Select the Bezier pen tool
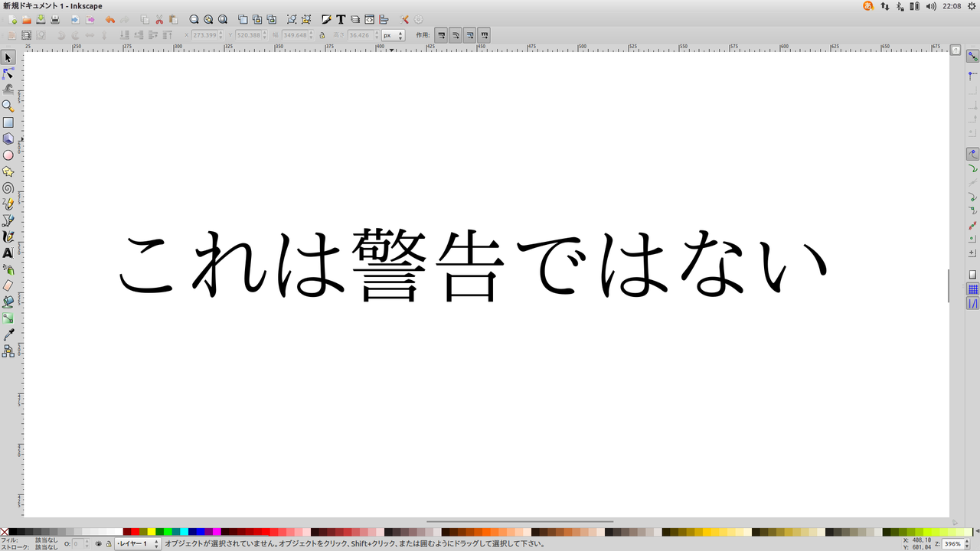Viewport: 980px width, 551px height. (x=8, y=220)
